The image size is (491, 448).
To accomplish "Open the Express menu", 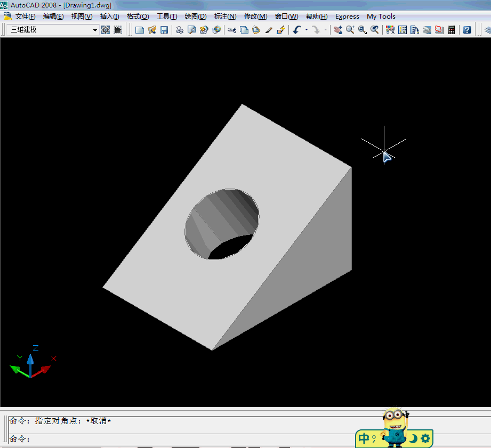I will coord(347,17).
